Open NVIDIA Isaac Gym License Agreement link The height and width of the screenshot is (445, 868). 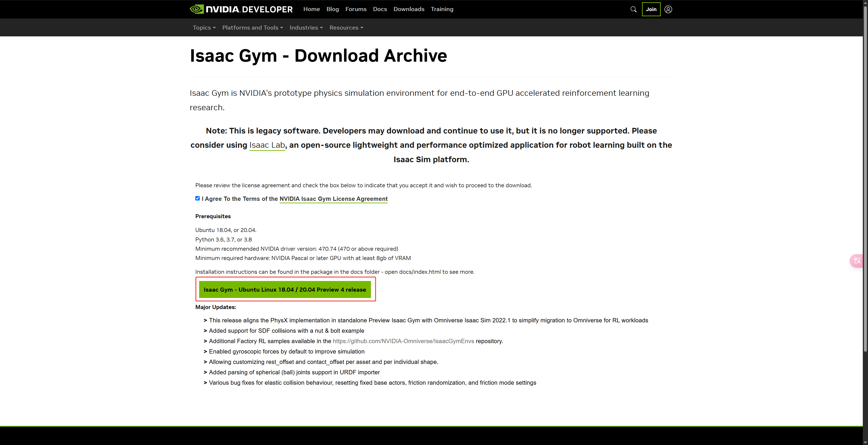tap(334, 199)
